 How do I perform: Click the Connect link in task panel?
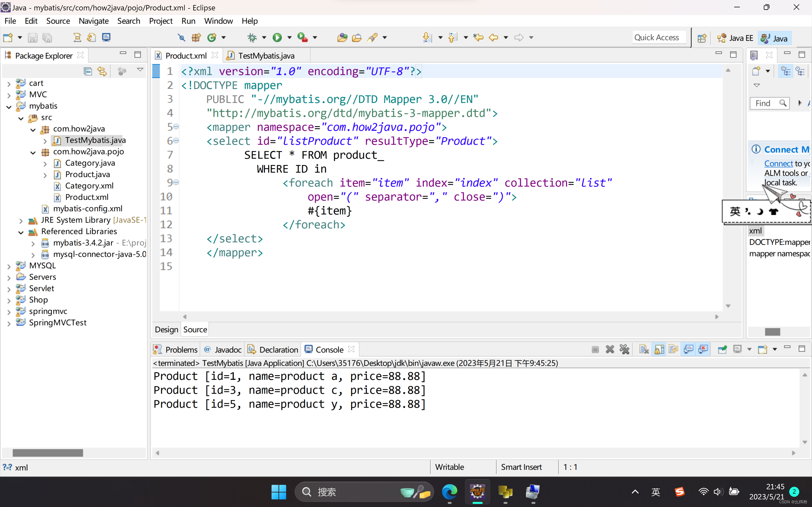tap(778, 164)
